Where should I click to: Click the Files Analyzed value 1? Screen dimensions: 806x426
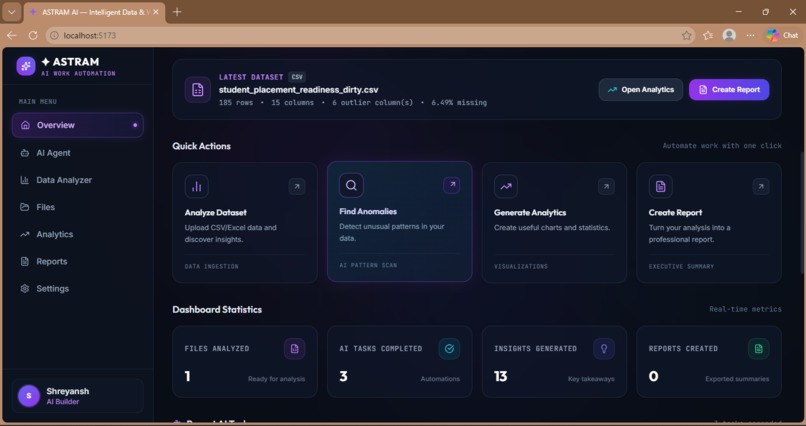[188, 376]
